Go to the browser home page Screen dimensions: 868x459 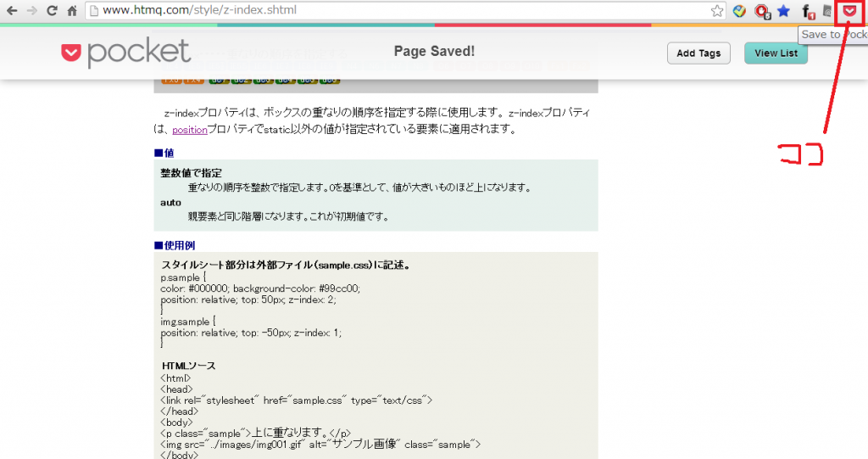coord(72,11)
